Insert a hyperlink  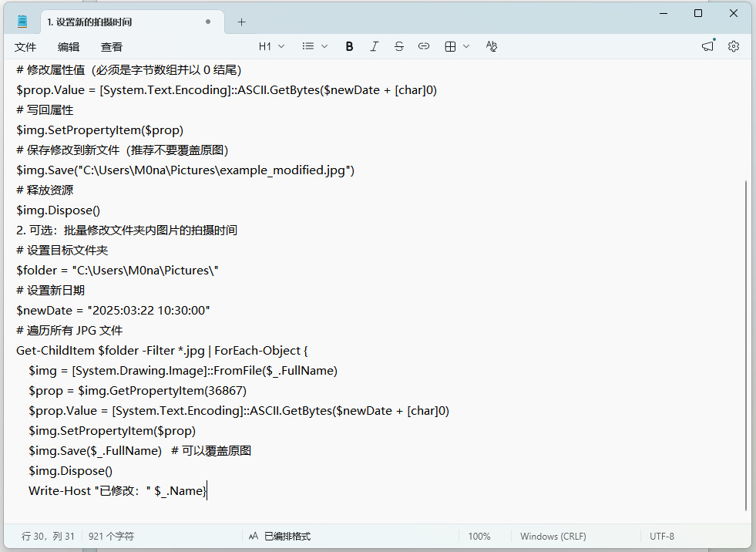point(423,46)
